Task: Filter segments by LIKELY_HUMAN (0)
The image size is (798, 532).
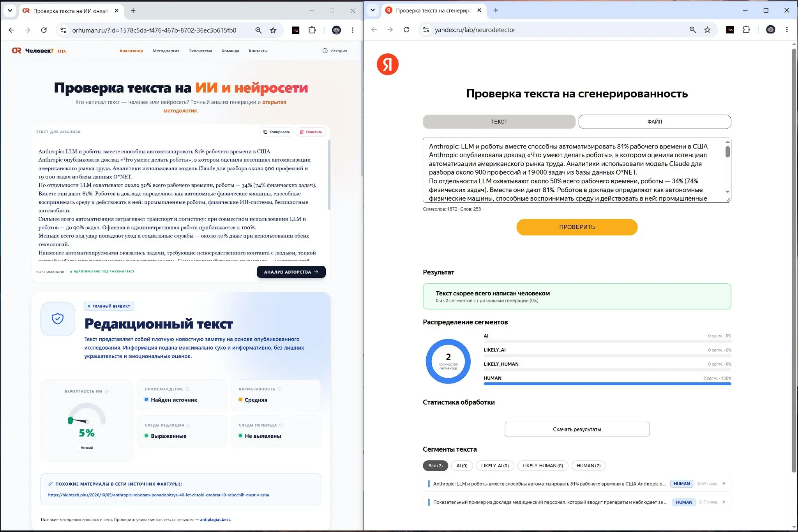Action: 542,465
